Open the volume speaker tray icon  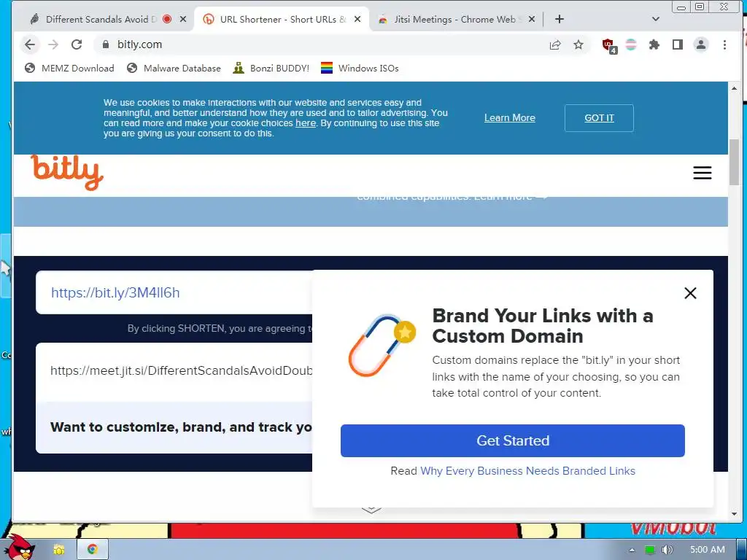tap(667, 550)
